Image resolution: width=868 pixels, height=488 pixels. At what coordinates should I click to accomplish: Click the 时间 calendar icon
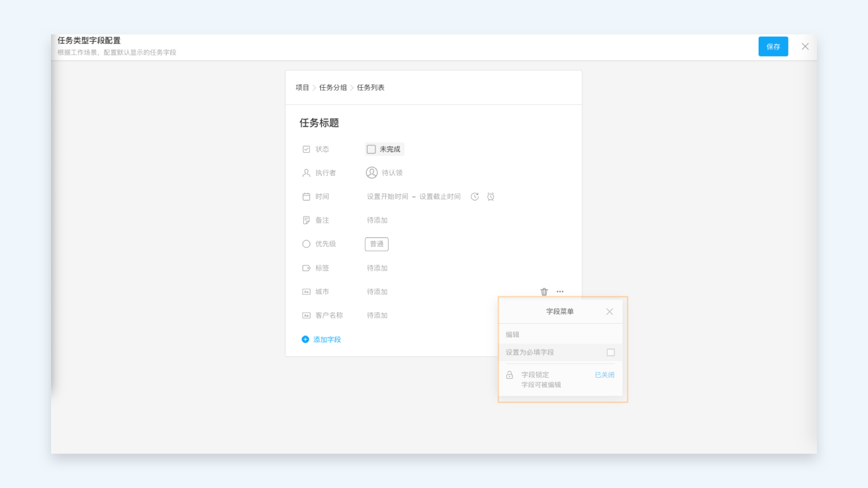[306, 197]
